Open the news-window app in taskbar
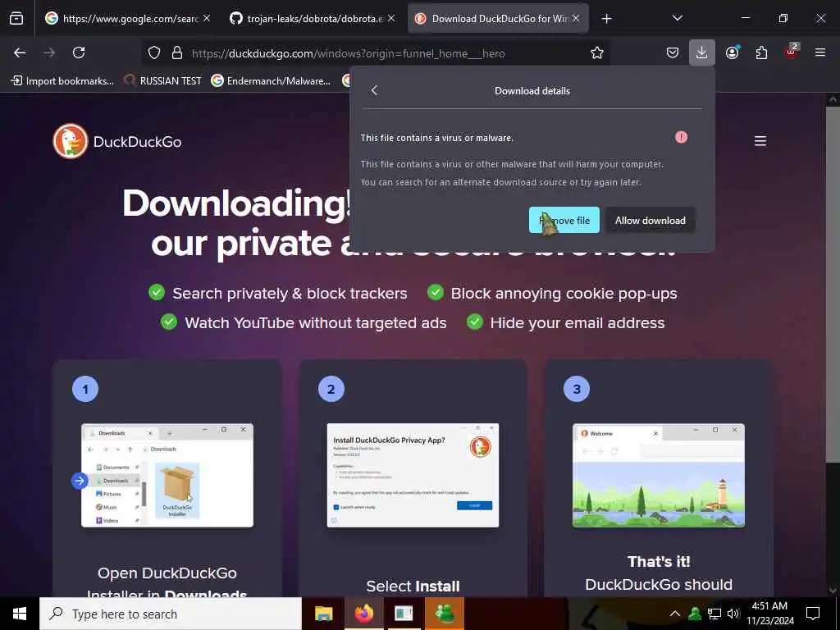The image size is (840, 630). click(404, 614)
